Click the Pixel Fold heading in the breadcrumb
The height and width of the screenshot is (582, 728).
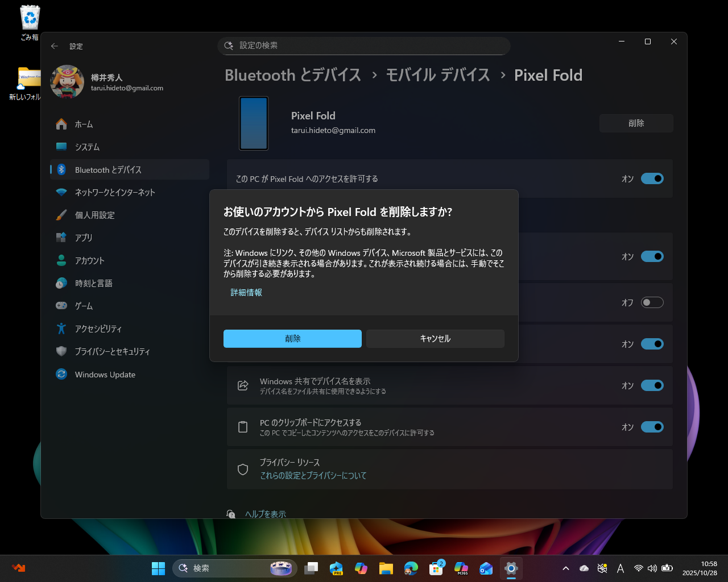coord(548,75)
